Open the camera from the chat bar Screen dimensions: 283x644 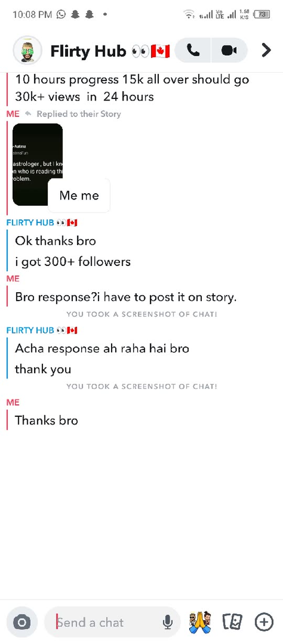pos(22,622)
